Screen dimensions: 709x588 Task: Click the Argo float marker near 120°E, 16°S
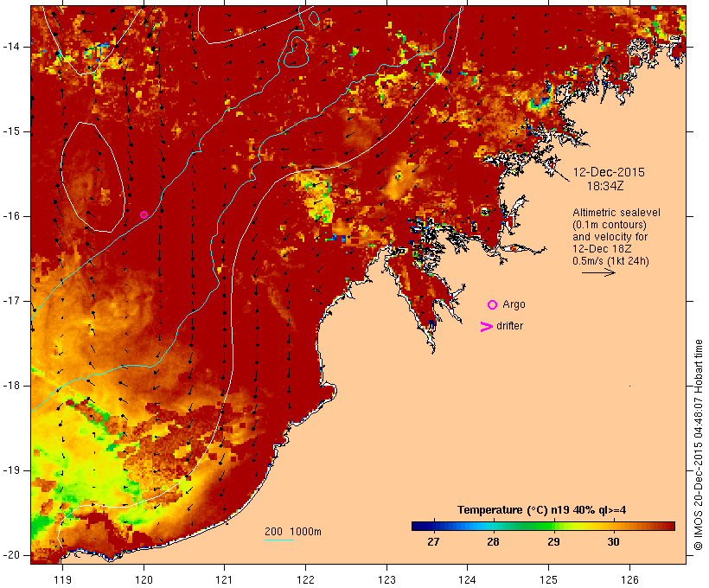coord(144,214)
